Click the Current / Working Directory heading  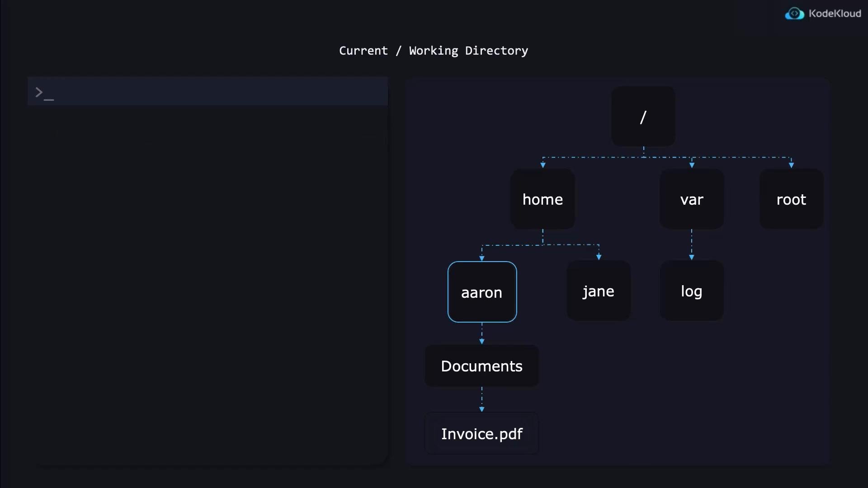tap(434, 51)
